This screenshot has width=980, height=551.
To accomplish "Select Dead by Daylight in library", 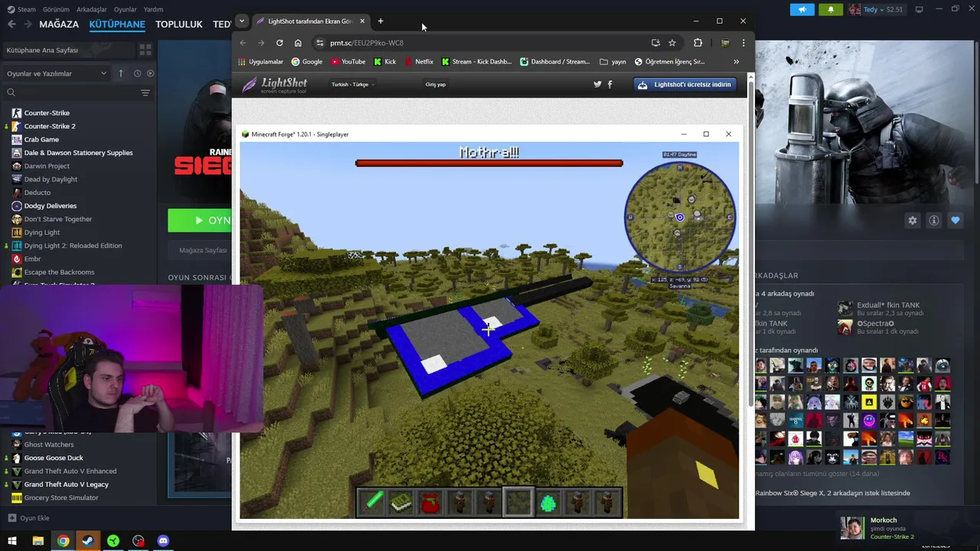I will 51,179.
